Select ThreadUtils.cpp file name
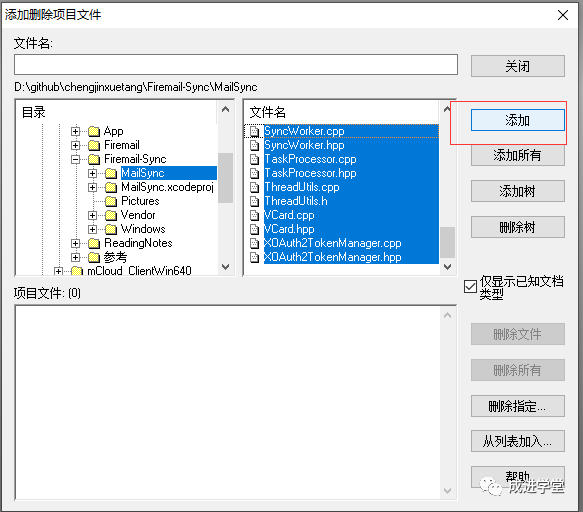This screenshot has height=512, width=583. point(302,187)
